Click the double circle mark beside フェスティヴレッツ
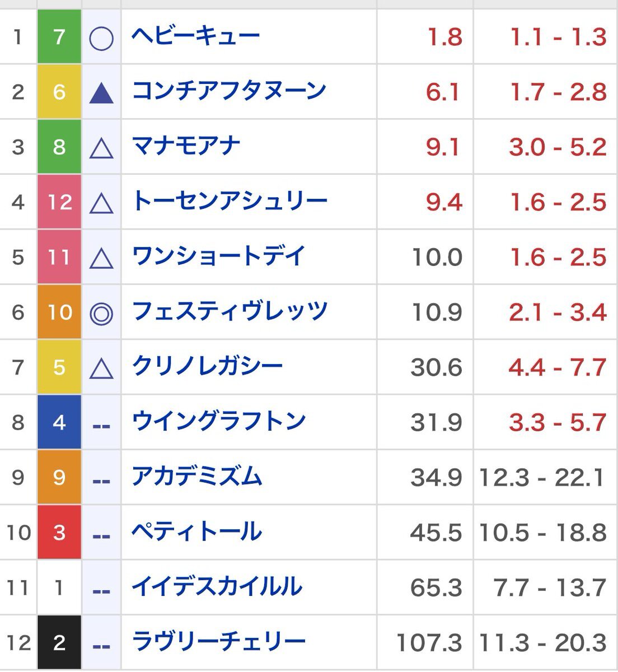Viewport: 618px width, 672px height. click(101, 314)
